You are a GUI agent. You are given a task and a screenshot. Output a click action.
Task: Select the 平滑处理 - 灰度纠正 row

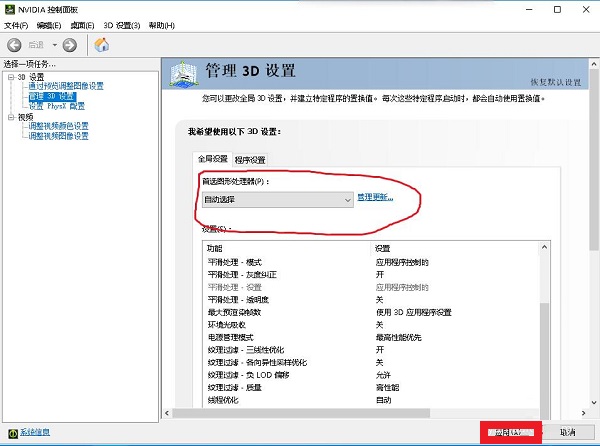point(372,275)
